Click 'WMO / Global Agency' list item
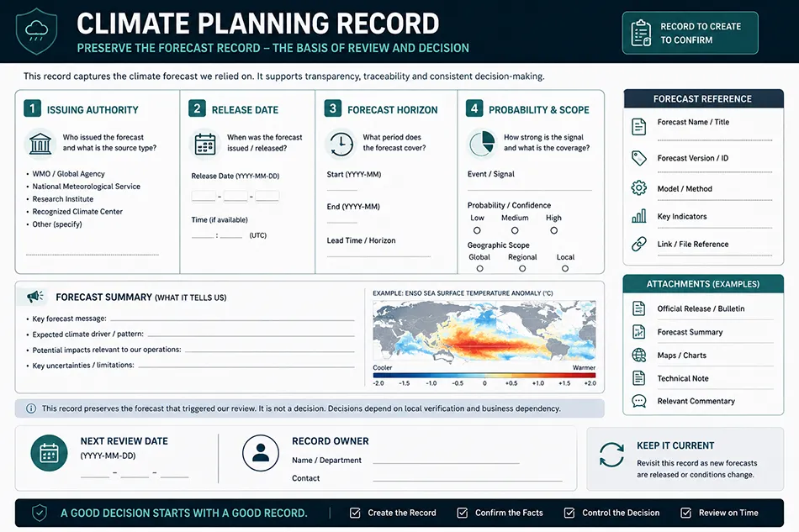The image size is (799, 532). click(68, 174)
